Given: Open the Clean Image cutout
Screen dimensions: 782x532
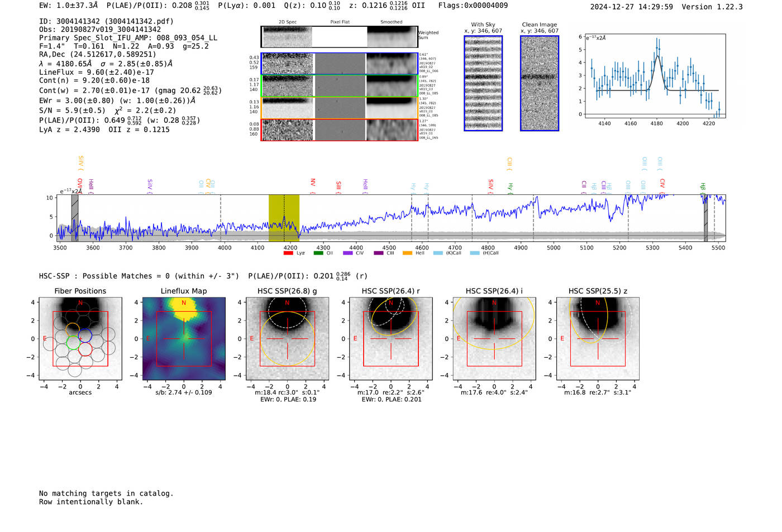Looking at the screenshot, I should pos(540,83).
